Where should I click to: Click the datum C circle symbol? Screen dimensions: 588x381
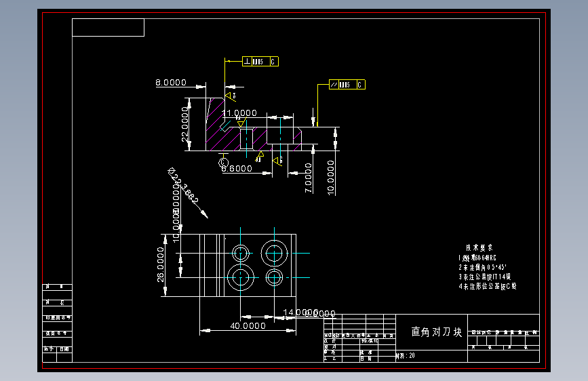tap(223, 163)
